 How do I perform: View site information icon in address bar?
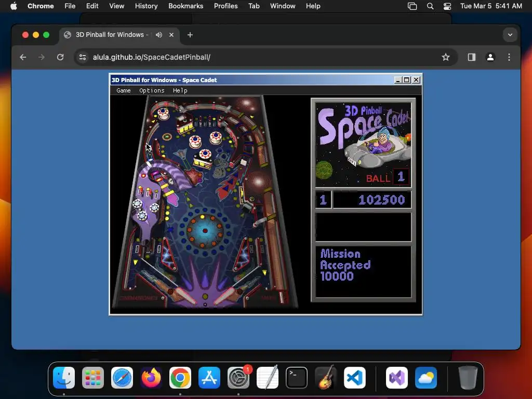[83, 57]
